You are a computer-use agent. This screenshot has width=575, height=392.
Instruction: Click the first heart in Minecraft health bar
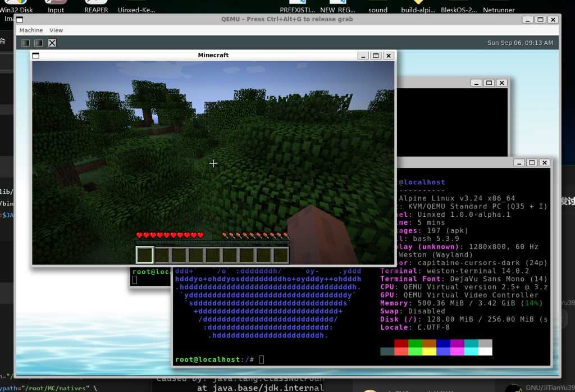tap(139, 235)
